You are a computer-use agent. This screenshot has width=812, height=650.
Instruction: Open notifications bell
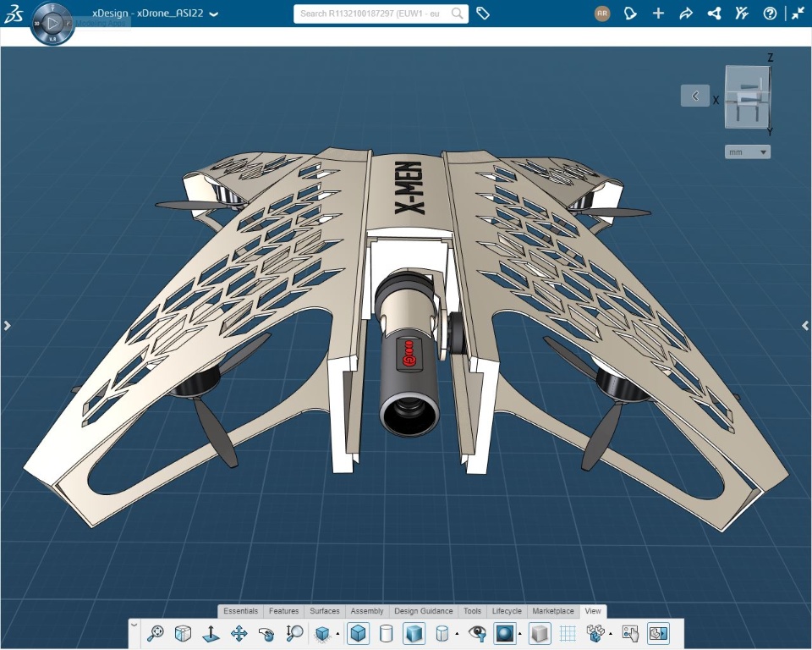[629, 14]
